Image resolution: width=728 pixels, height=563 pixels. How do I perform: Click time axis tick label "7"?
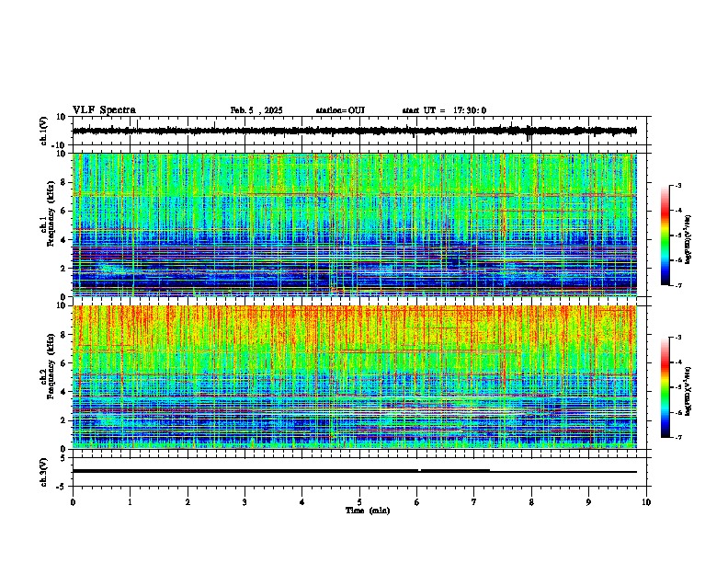click(473, 502)
